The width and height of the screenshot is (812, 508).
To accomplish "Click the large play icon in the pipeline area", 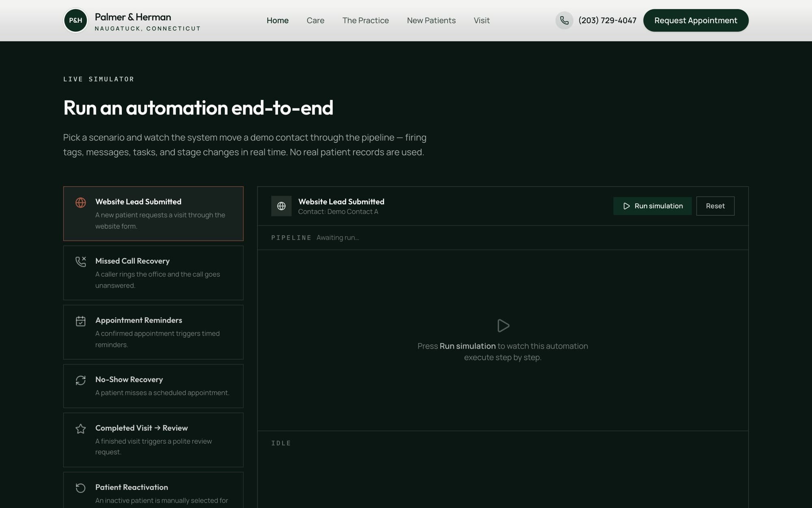I will pyautogui.click(x=503, y=326).
